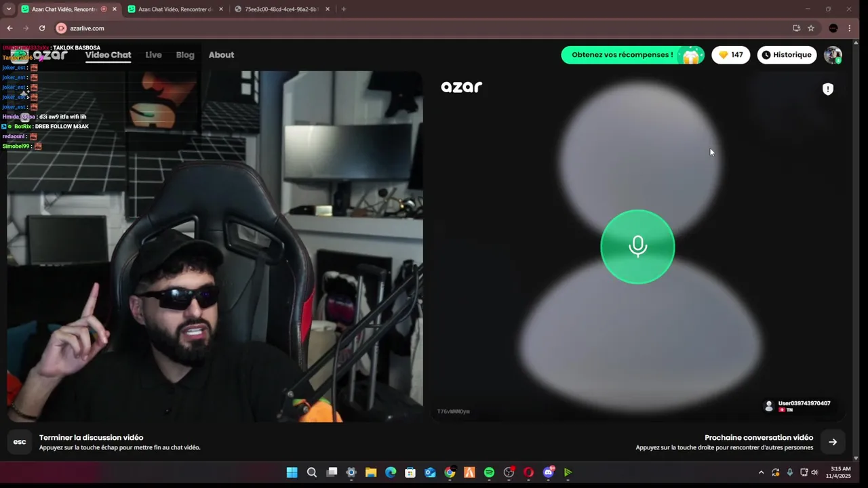Open Microsoft Store in taskbar

point(410,472)
